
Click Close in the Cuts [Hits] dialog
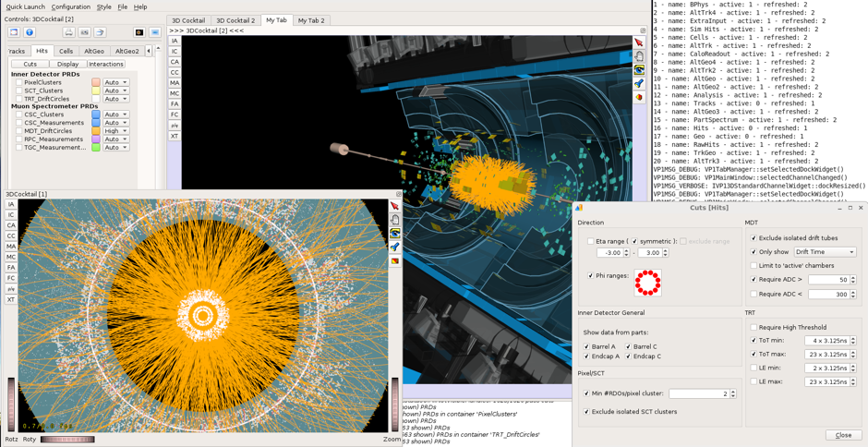[844, 435]
